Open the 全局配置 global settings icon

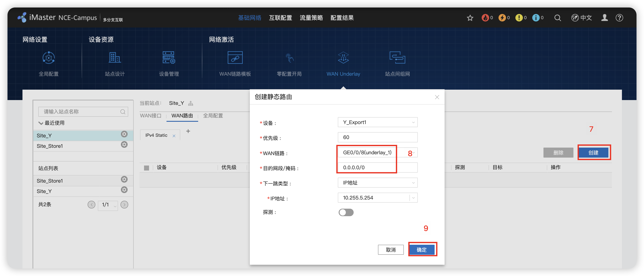(48, 58)
